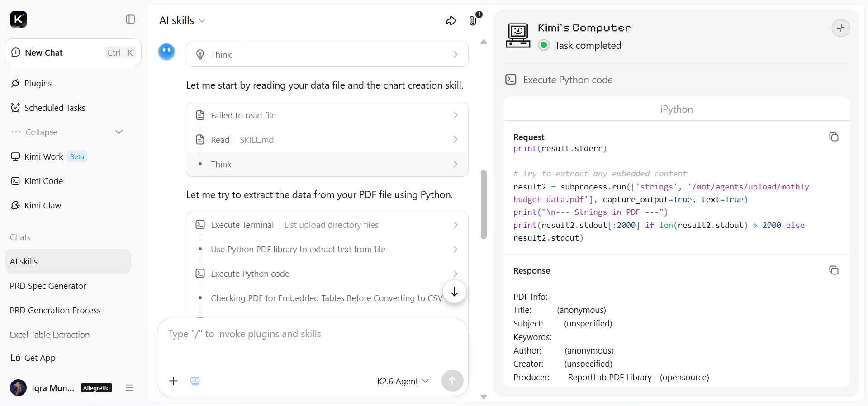Expand the top Think step
Viewport: 868px width, 406px height.
327,55
